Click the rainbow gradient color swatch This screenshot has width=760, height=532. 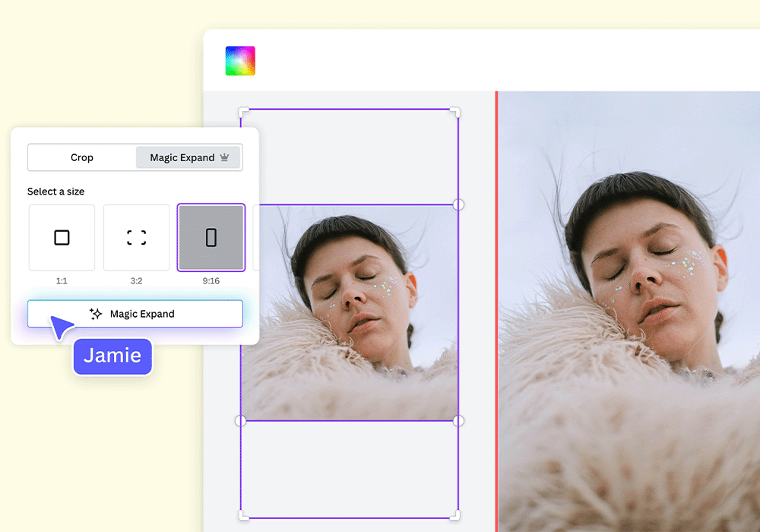coord(240,61)
